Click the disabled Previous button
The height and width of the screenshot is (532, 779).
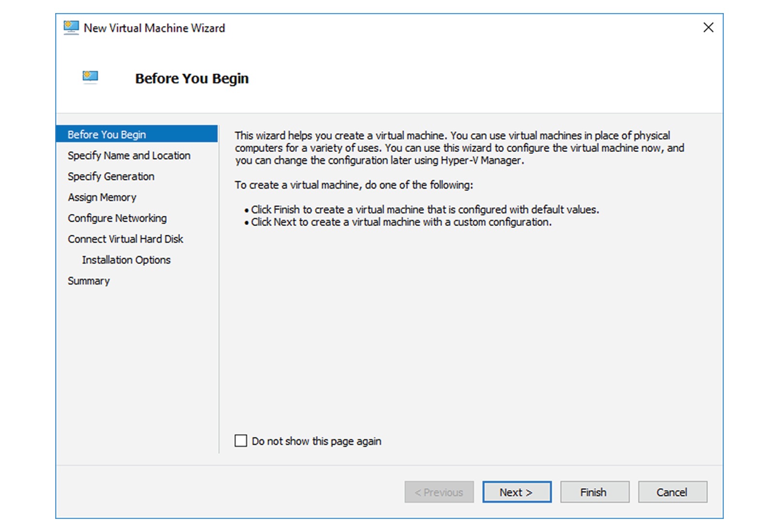(438, 492)
